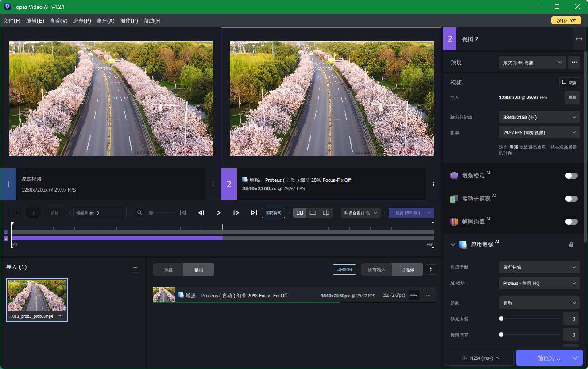This screenshot has width=588, height=369.
Task: Click the play button in playback controls
Action: pyautogui.click(x=218, y=213)
